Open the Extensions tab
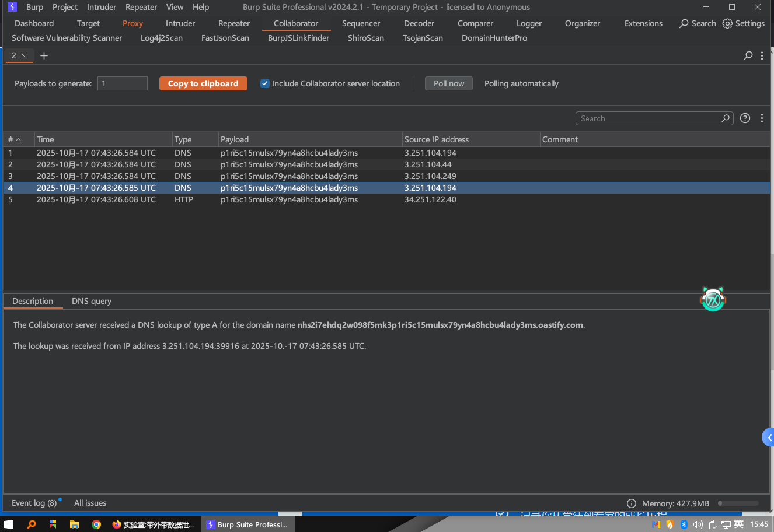Image resolution: width=774 pixels, height=532 pixels. [x=643, y=23]
